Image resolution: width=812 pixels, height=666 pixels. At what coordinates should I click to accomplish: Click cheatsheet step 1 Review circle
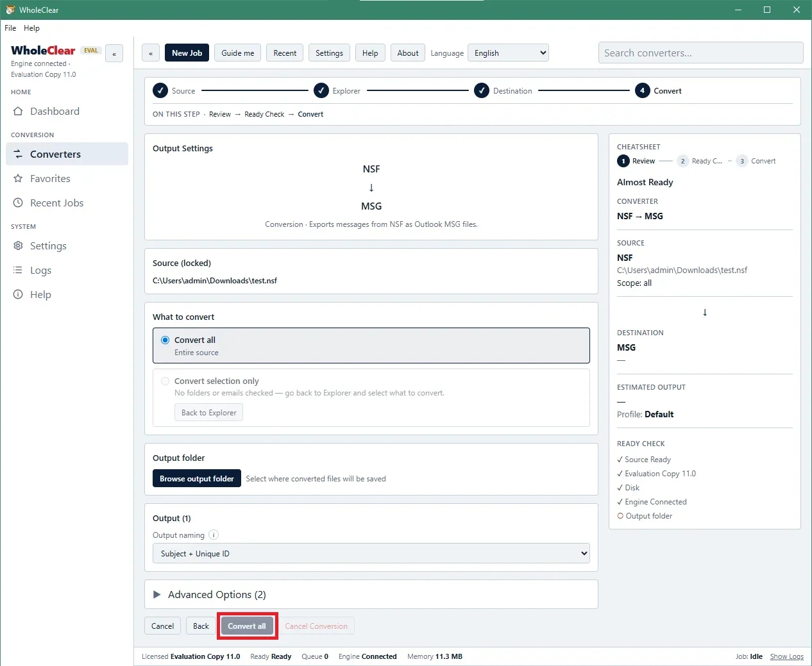point(623,162)
